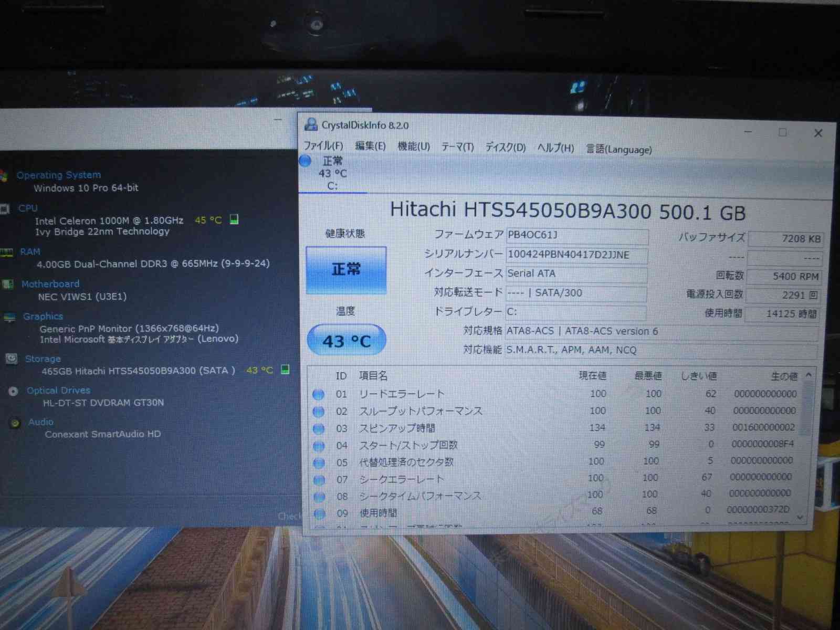Click the SATA/300 transfer mode field
The height and width of the screenshot is (630, 840).
click(576, 293)
